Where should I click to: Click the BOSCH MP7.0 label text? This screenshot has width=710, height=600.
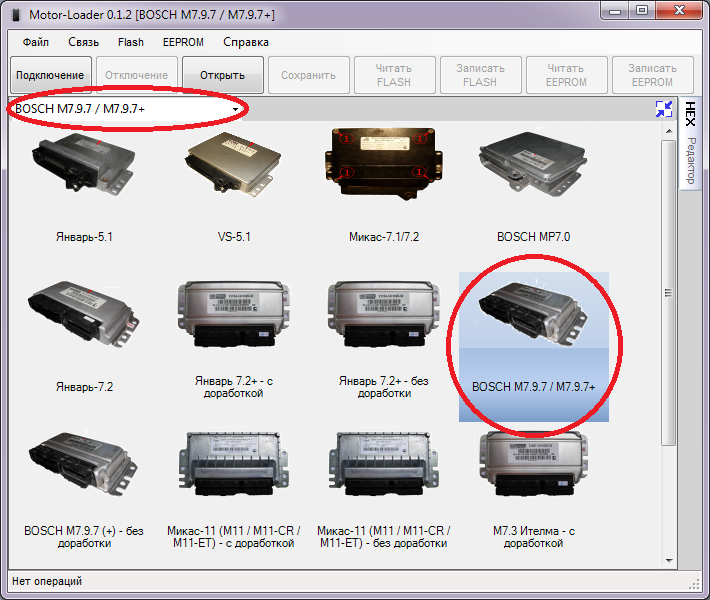point(533,237)
